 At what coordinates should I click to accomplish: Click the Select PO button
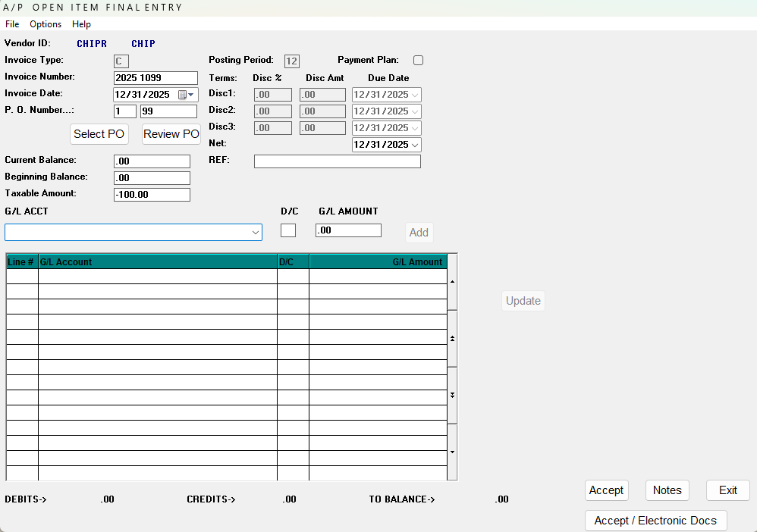99,134
